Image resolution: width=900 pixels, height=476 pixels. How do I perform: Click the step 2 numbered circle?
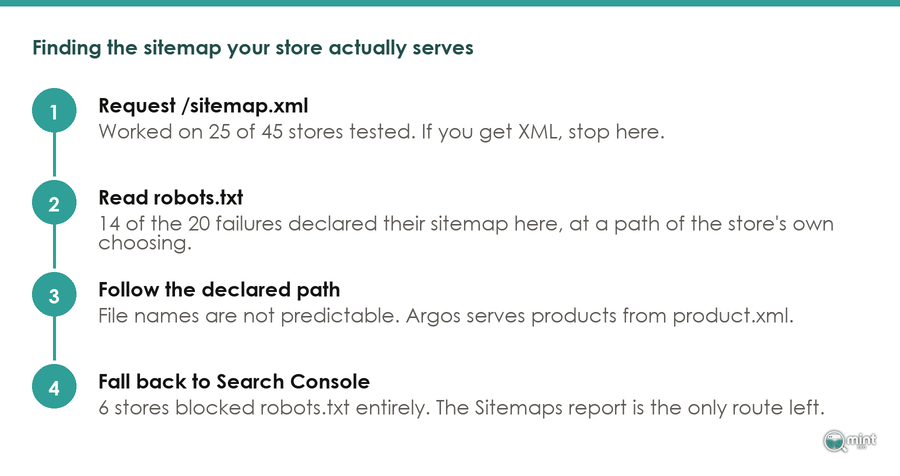(x=54, y=203)
